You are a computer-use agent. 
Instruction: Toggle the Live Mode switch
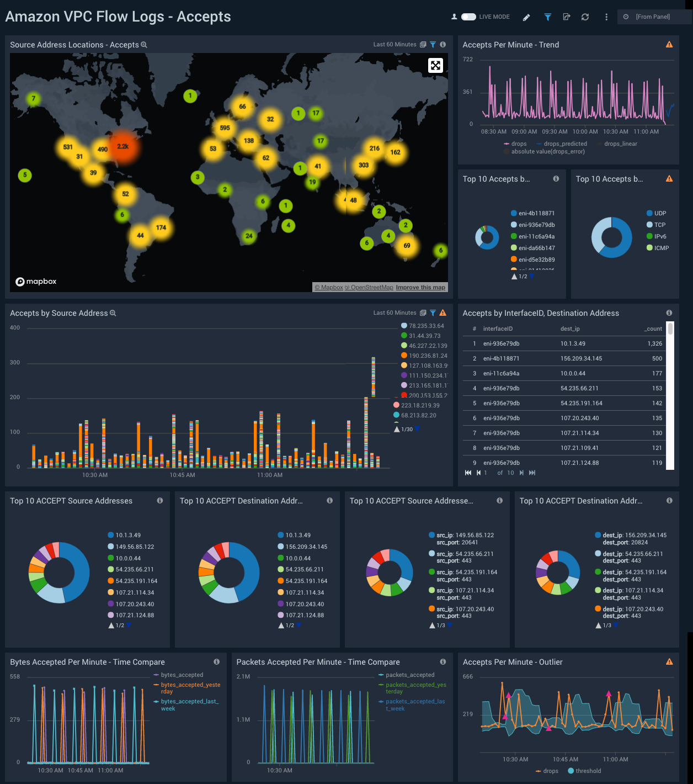pyautogui.click(x=468, y=17)
